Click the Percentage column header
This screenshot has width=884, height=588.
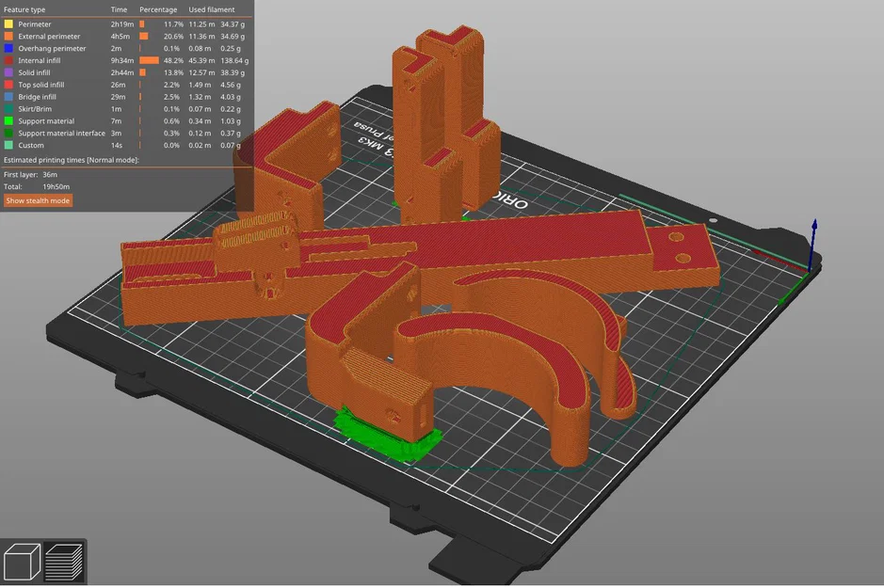point(157,8)
